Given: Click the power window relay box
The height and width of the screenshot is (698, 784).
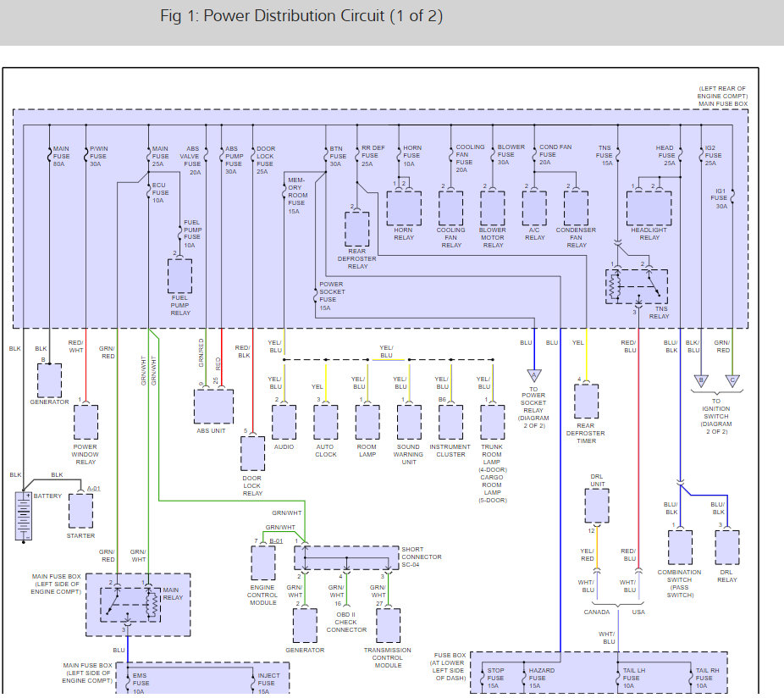Looking at the screenshot, I should pyautogui.click(x=86, y=421).
